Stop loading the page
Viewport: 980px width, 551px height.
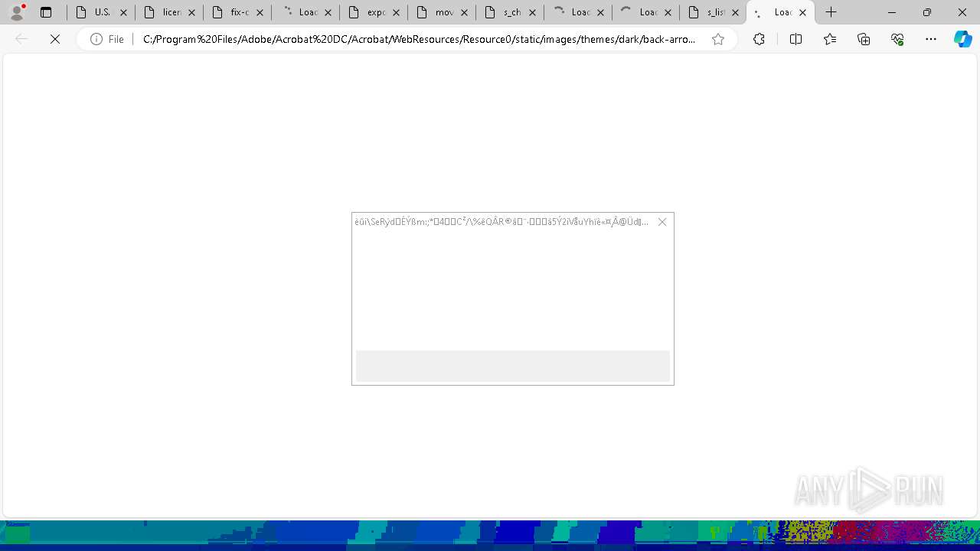click(x=55, y=39)
